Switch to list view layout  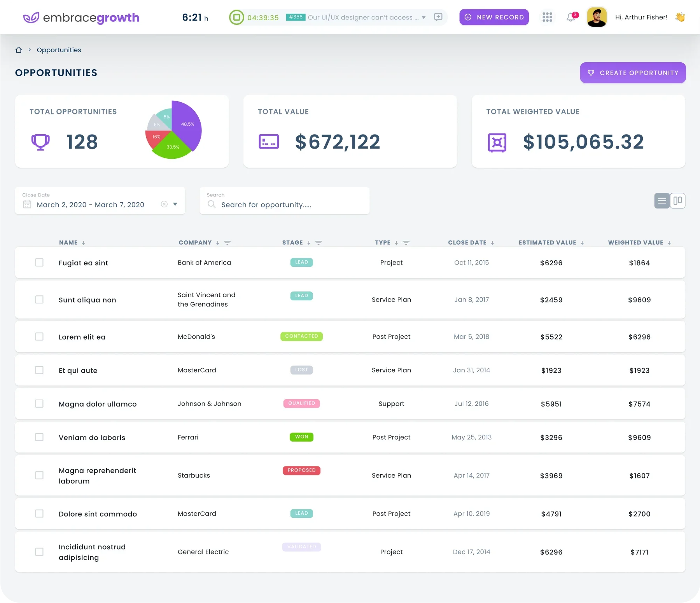pyautogui.click(x=662, y=201)
